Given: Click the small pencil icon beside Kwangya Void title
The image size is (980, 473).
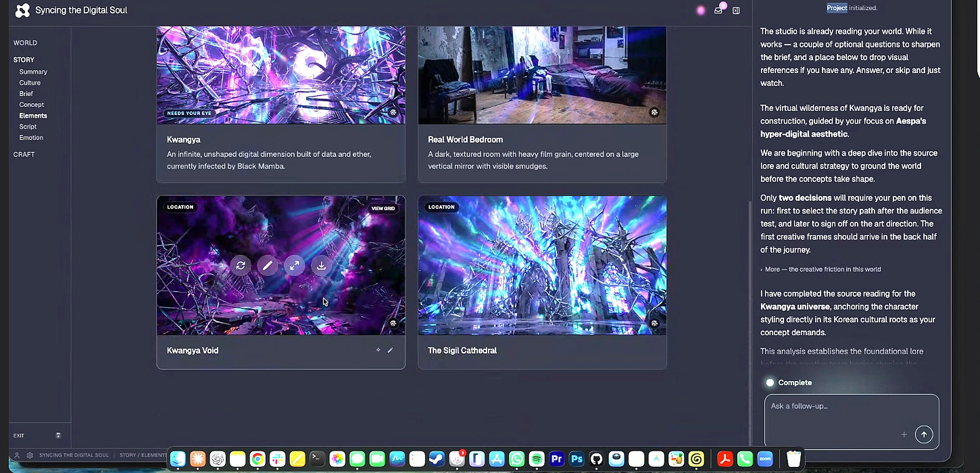Looking at the screenshot, I should coord(390,350).
